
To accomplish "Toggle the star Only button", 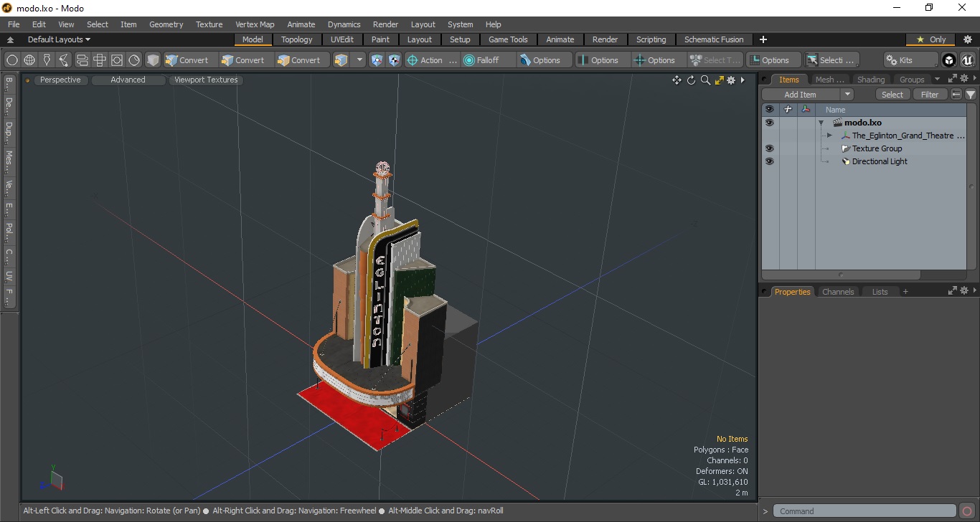I will click(x=931, y=39).
